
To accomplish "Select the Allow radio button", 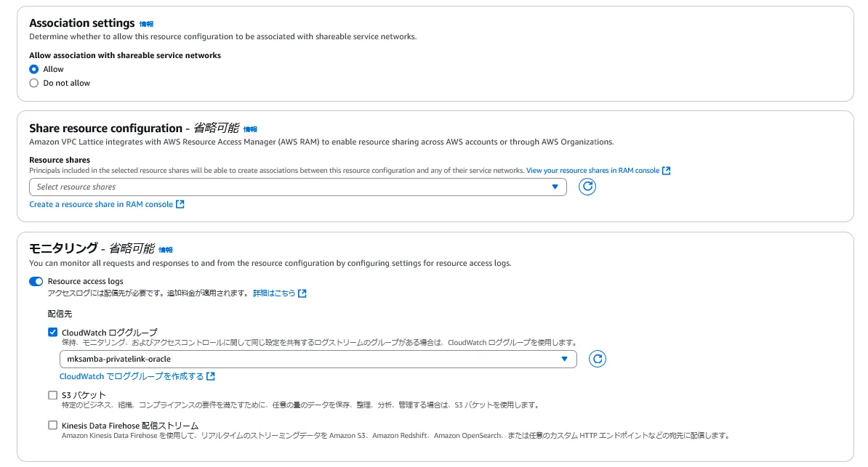I will point(33,69).
